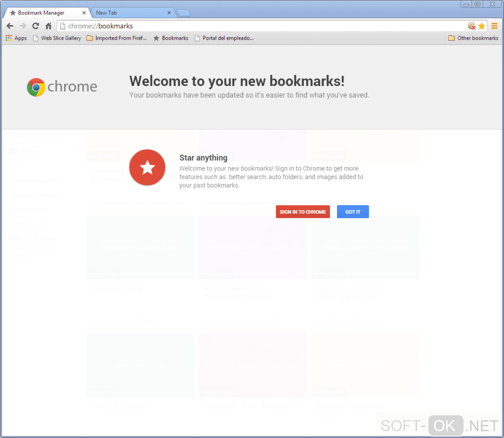
Task: Open Imported From Firefox bookmark folder
Action: tap(117, 38)
